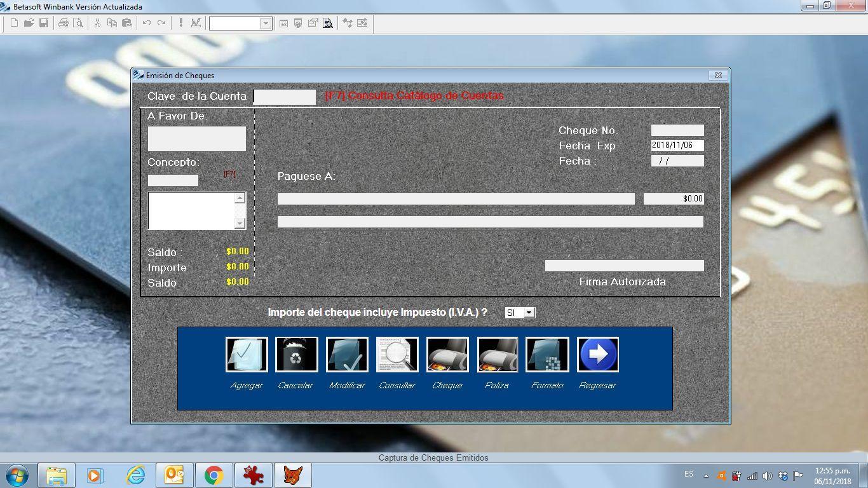
Task: Close the Emisión de Cheques window
Action: click(x=718, y=75)
